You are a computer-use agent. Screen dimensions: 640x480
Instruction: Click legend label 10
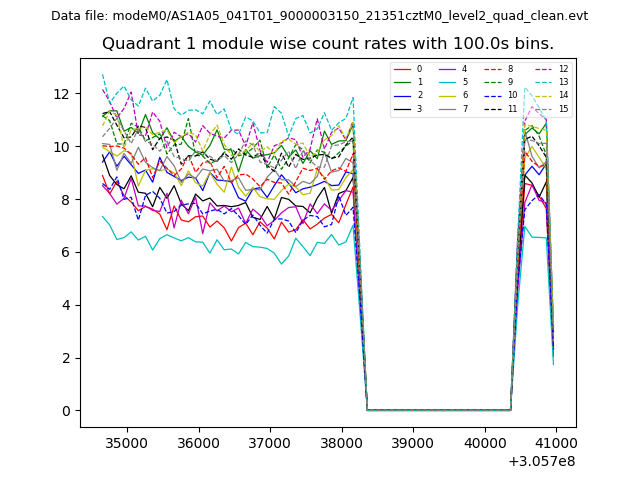(512, 95)
